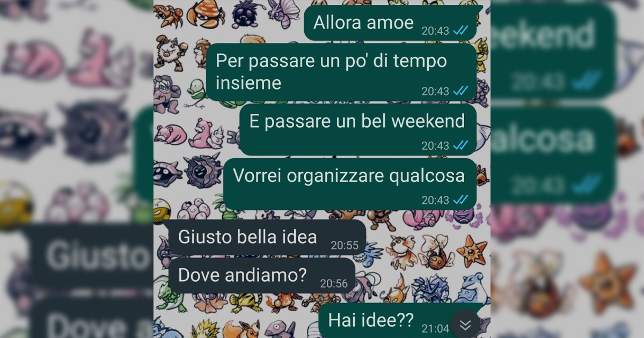This screenshot has width=644, height=338.
Task: Click the 20:55 timestamp on "Giusto bella idea"
Action: 345,246
